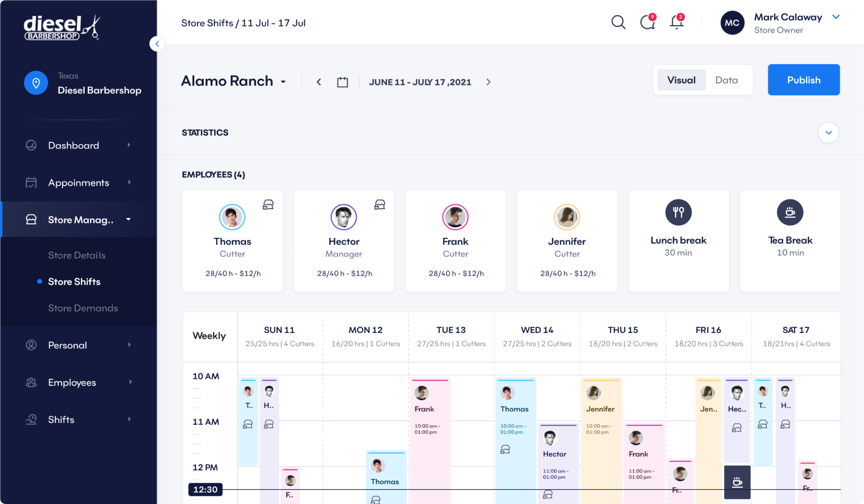Select Jennifer employee card
This screenshot has width=864, height=504.
tap(567, 241)
